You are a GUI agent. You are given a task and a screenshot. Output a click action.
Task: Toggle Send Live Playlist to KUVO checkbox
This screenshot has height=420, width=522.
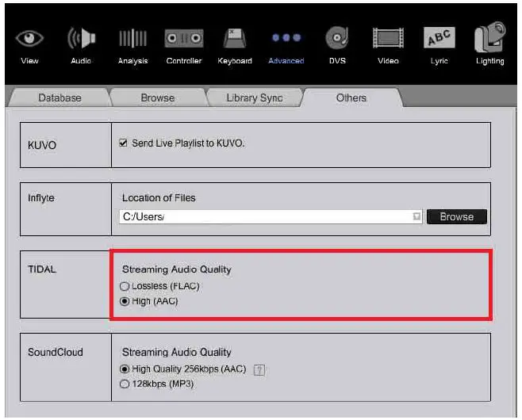123,143
